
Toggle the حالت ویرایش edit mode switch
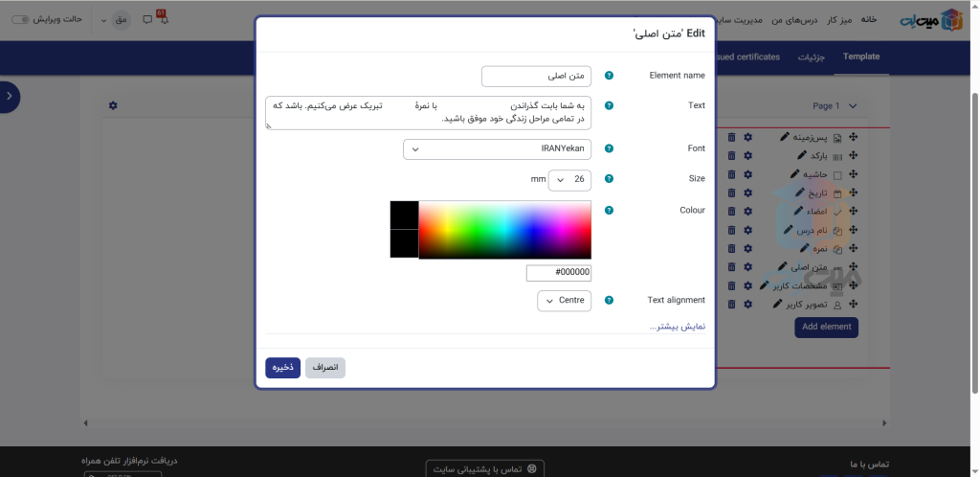[20, 19]
